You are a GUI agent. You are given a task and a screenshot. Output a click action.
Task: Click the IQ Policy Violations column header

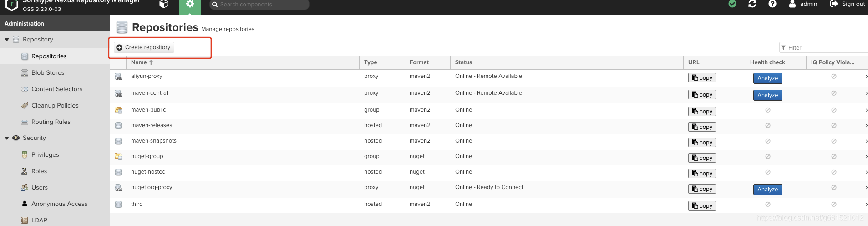pyautogui.click(x=833, y=62)
